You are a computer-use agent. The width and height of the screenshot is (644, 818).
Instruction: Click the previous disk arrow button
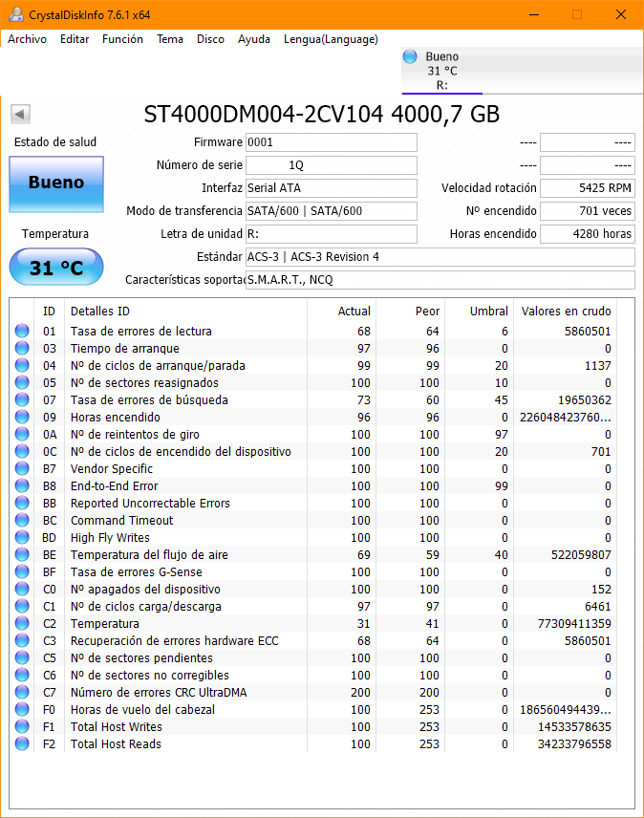point(20,114)
